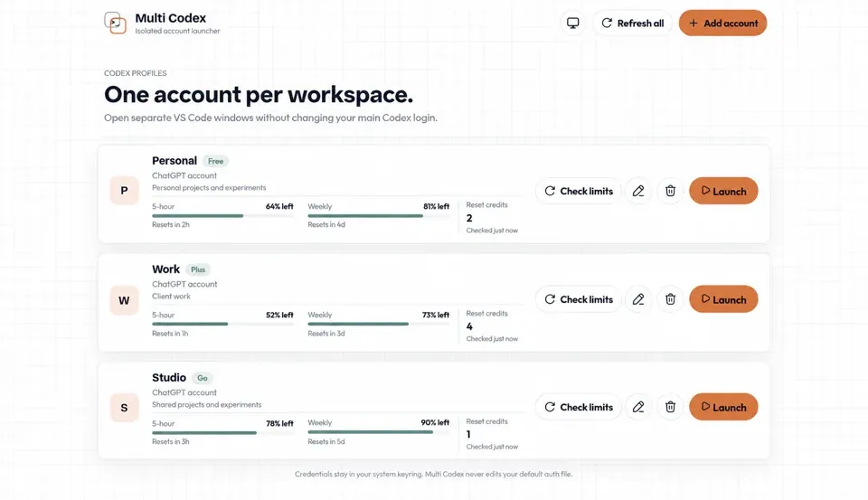This screenshot has height=500, width=868.
Task: Click the "Personal" profile name
Action: click(175, 161)
